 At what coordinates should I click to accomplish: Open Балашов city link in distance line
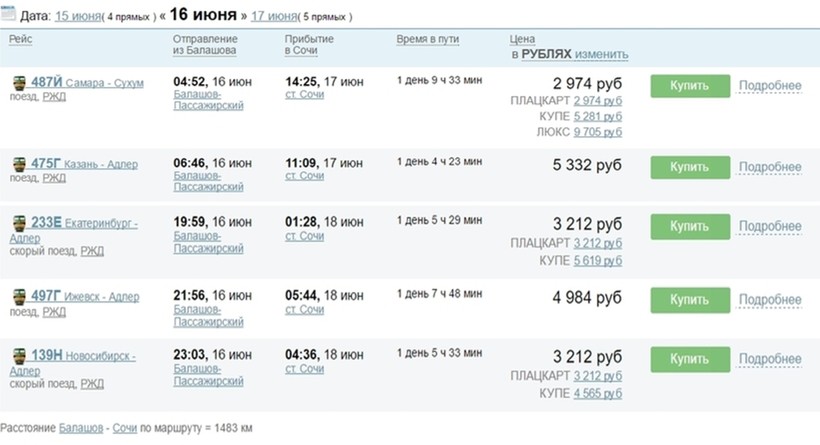[x=79, y=428]
